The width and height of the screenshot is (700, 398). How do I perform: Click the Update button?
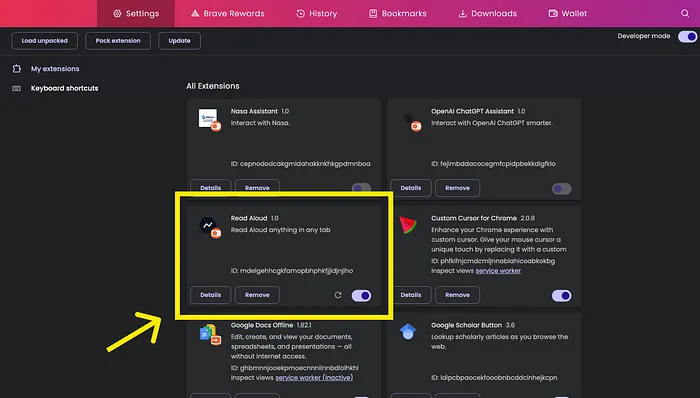click(x=179, y=41)
